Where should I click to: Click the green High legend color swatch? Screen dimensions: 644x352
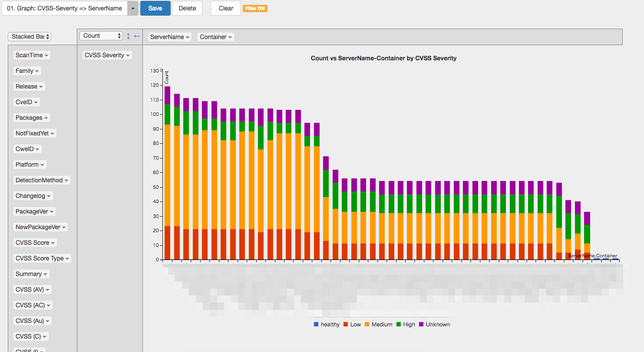coord(399,324)
